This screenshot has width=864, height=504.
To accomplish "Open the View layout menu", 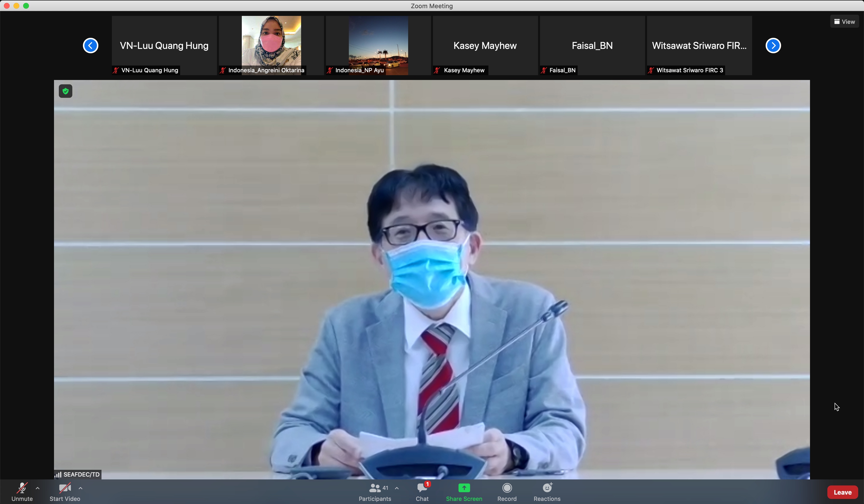I will (x=844, y=22).
